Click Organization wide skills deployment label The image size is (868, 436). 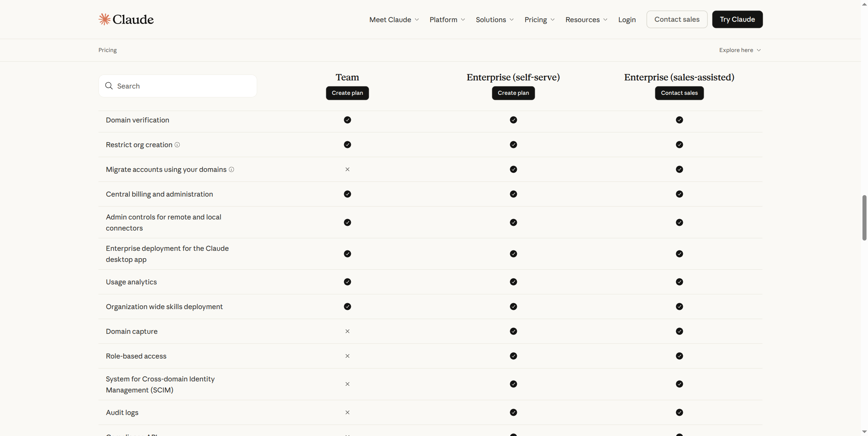coord(164,307)
